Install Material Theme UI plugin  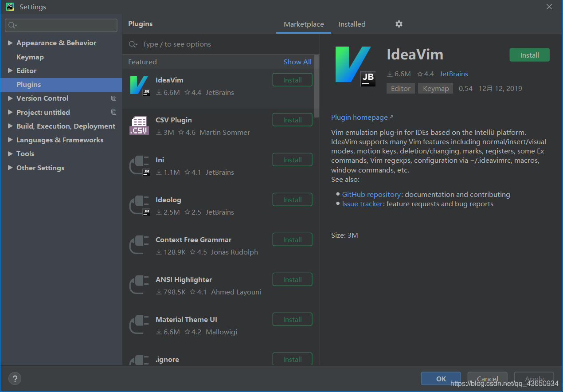pos(292,319)
